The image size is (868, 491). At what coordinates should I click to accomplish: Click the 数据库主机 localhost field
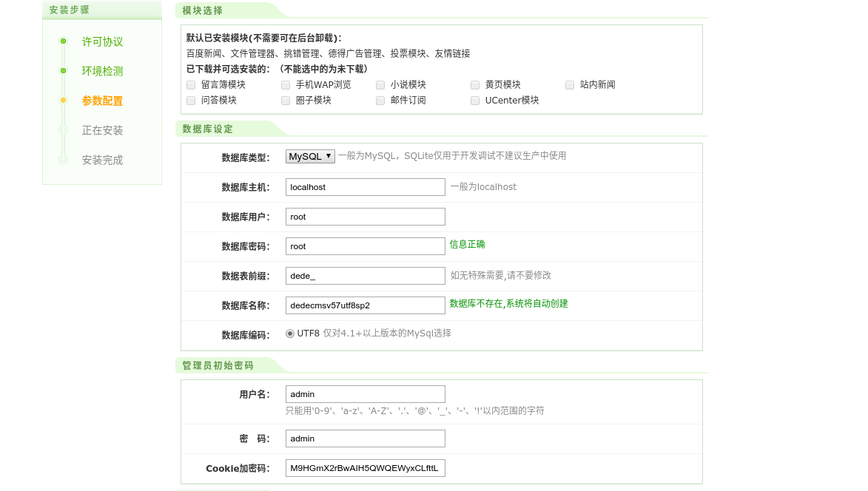coord(366,187)
